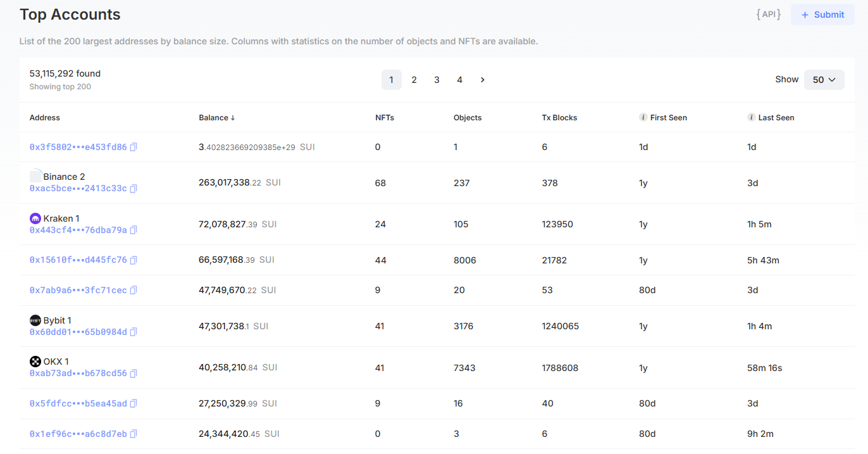Go to page 2 of results

414,80
